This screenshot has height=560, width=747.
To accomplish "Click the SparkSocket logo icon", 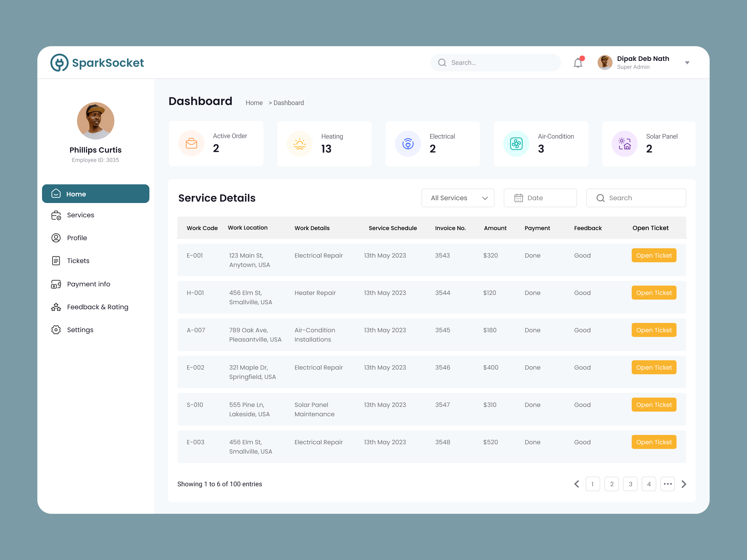I will tap(60, 63).
